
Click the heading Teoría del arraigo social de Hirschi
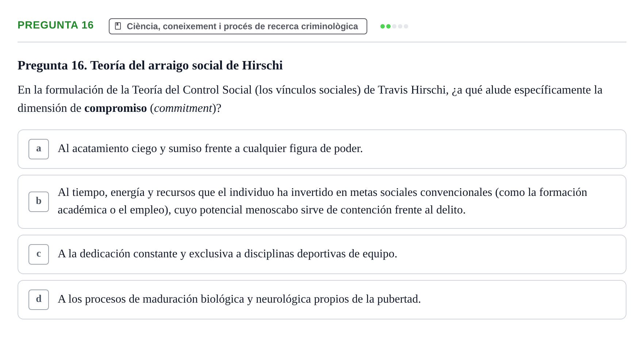click(150, 65)
